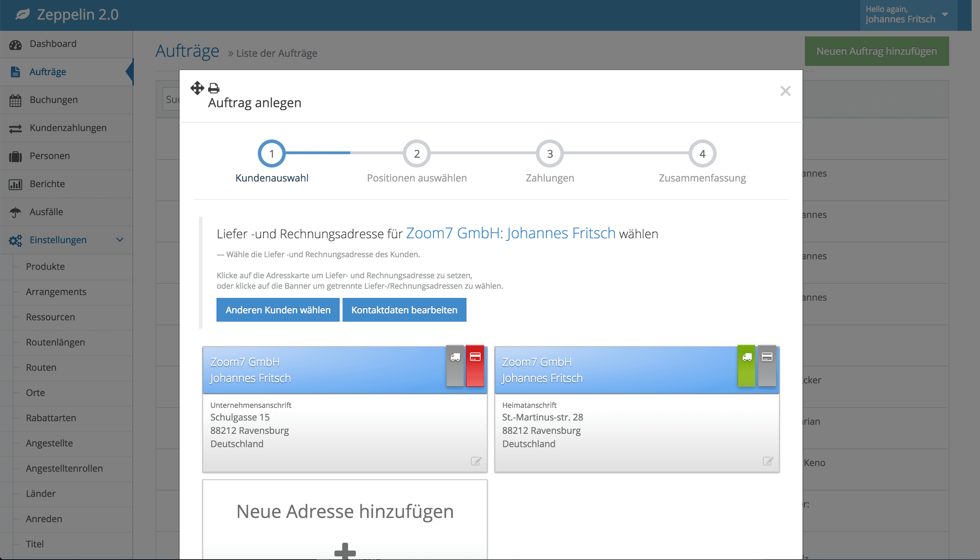Open Angestelltenrollen settings submenu item
Image resolution: width=980 pixels, height=560 pixels.
coord(64,469)
